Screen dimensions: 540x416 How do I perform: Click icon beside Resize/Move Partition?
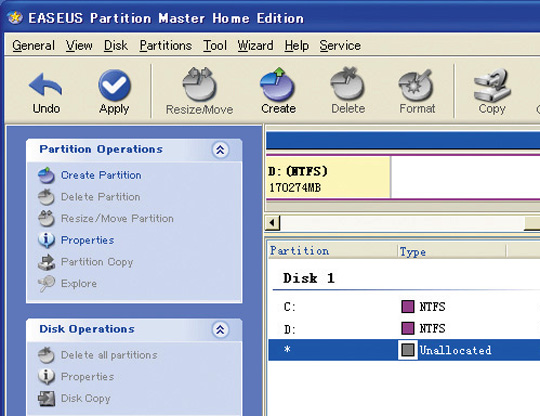point(46,218)
